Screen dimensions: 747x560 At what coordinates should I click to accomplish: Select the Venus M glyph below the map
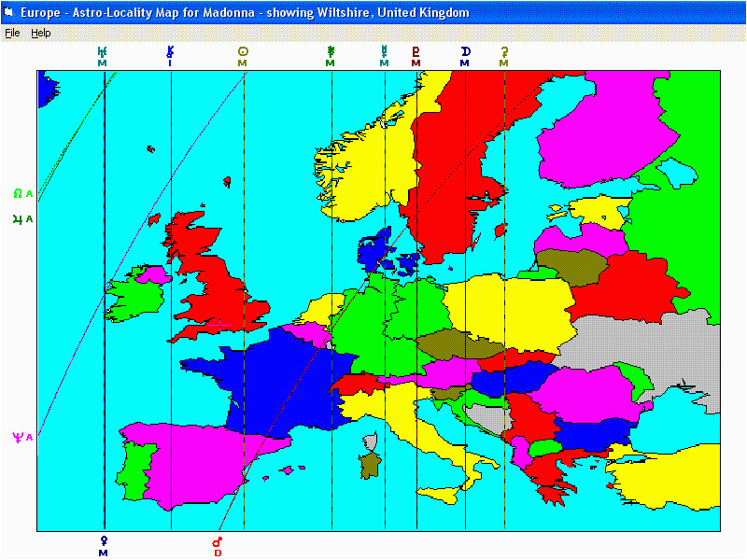click(x=104, y=546)
